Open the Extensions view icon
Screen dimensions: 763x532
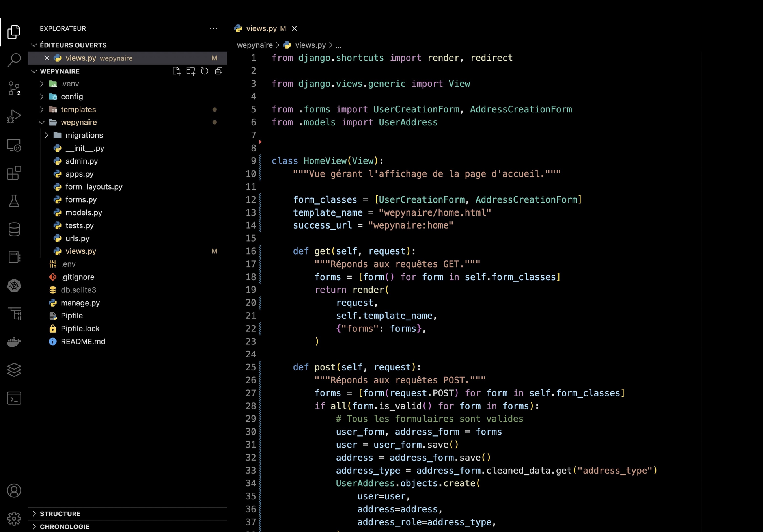pos(14,173)
